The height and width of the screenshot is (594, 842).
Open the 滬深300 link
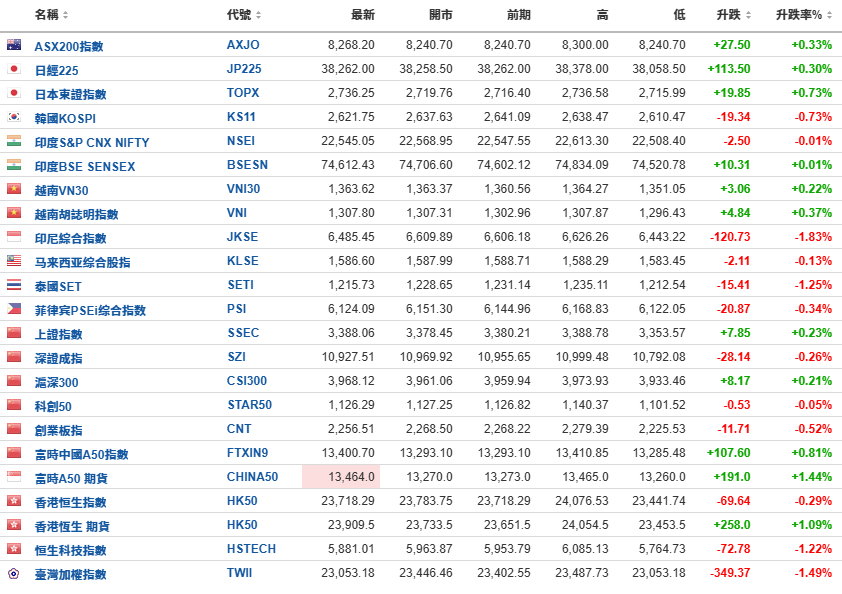click(56, 382)
